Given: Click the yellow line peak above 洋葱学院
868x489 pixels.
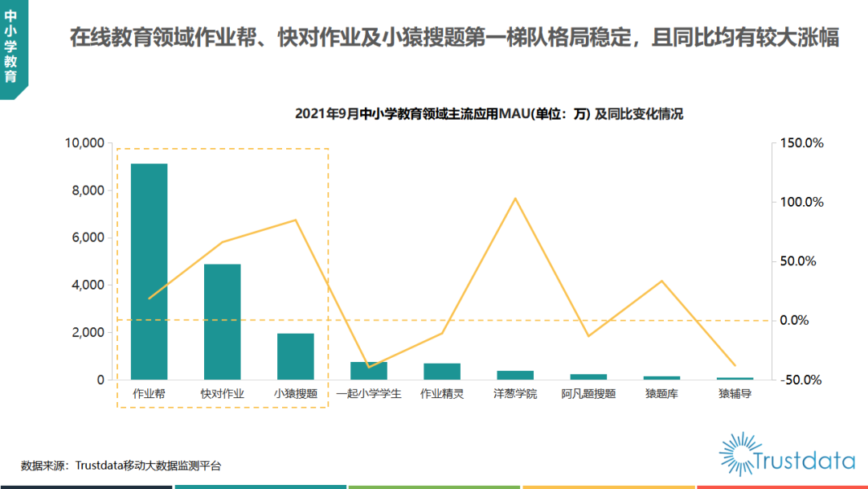Looking at the screenshot, I should coord(515,199).
